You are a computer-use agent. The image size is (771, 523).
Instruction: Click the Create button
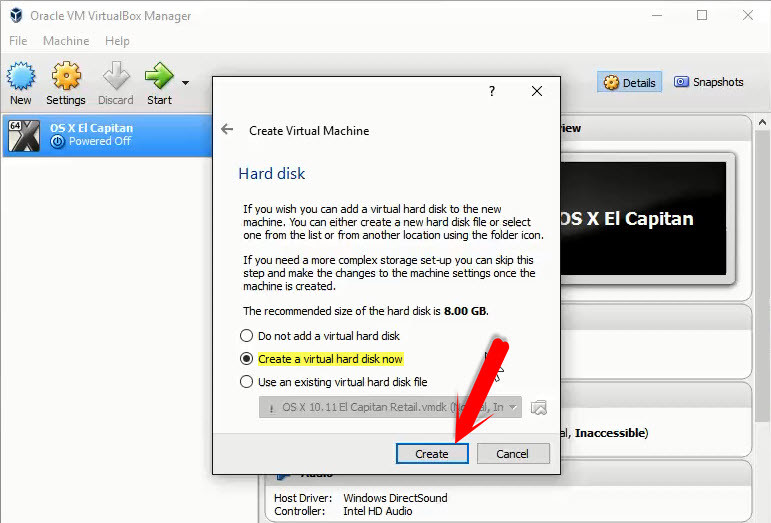[432, 454]
